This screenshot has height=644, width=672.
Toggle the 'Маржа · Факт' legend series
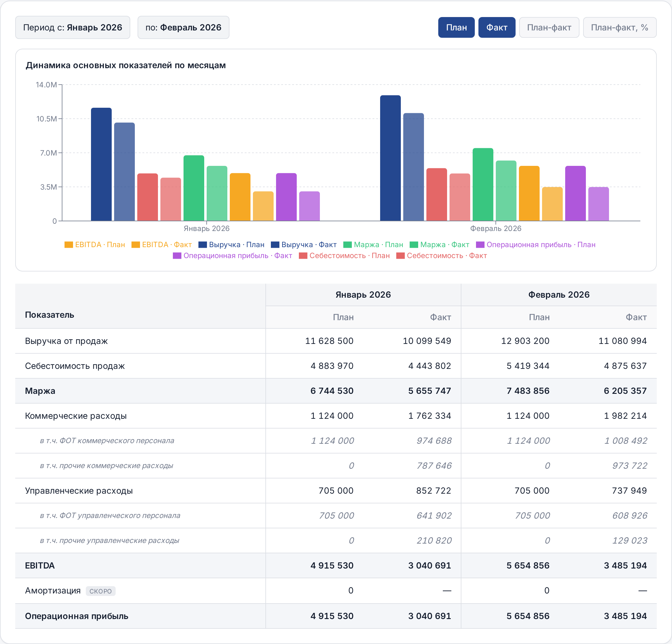click(x=439, y=244)
